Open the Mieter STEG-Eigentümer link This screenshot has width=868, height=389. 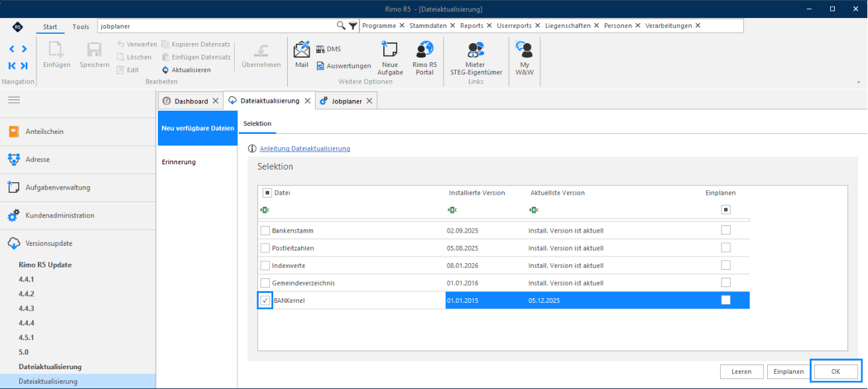476,58
